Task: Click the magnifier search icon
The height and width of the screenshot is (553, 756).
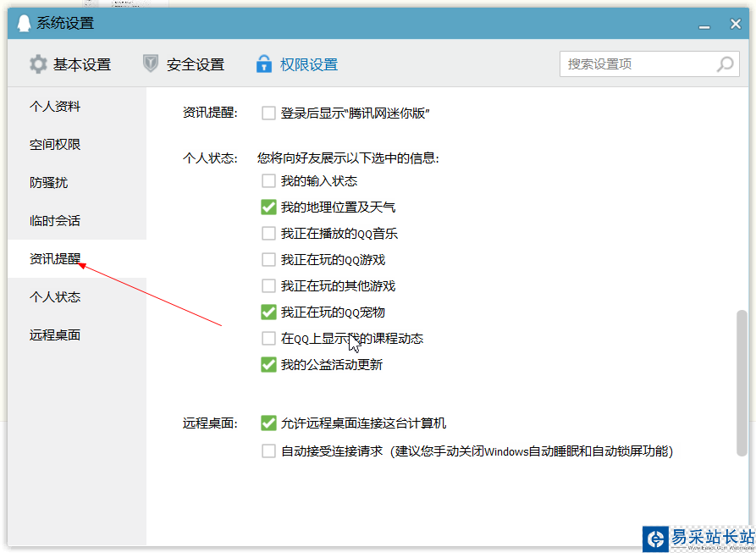Action: click(x=725, y=64)
